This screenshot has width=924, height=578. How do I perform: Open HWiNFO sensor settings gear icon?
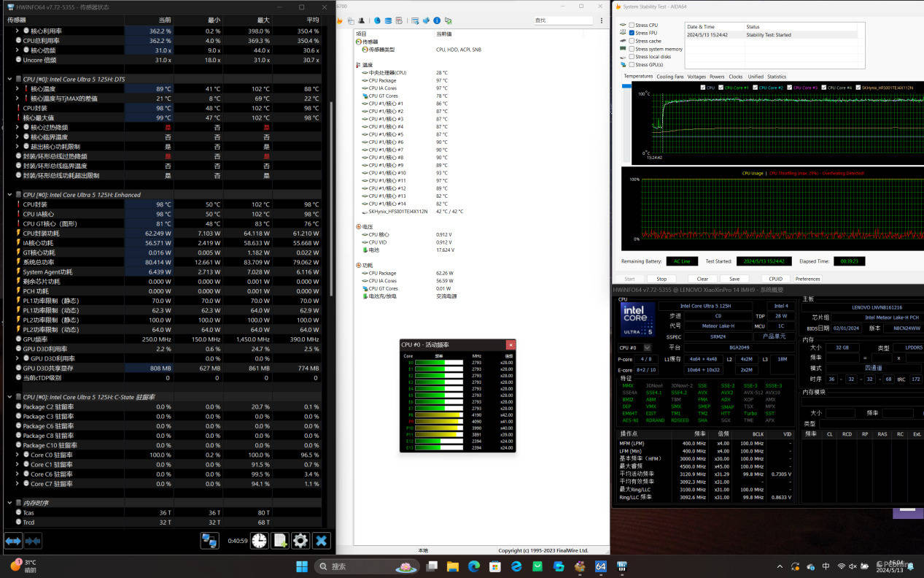pyautogui.click(x=300, y=541)
